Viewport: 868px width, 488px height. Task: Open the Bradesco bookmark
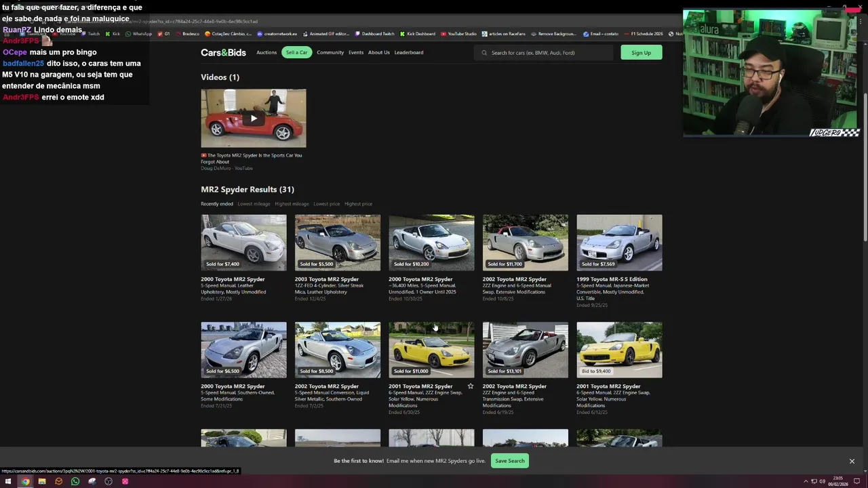pyautogui.click(x=188, y=34)
